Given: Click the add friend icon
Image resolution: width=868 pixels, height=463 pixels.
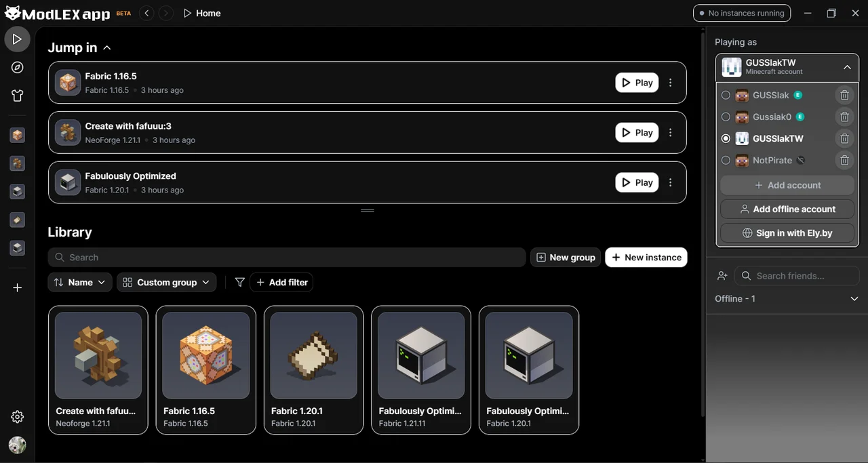Looking at the screenshot, I should click(722, 276).
